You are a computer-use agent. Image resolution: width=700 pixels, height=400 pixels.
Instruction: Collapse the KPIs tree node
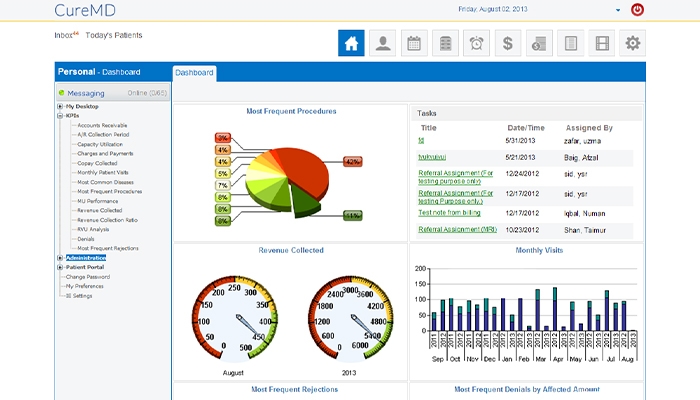60,116
